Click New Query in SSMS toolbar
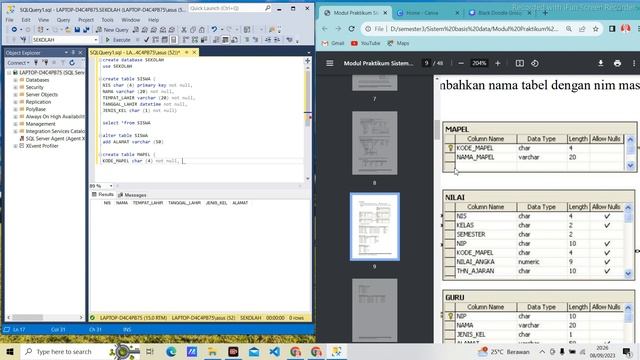 112,30
